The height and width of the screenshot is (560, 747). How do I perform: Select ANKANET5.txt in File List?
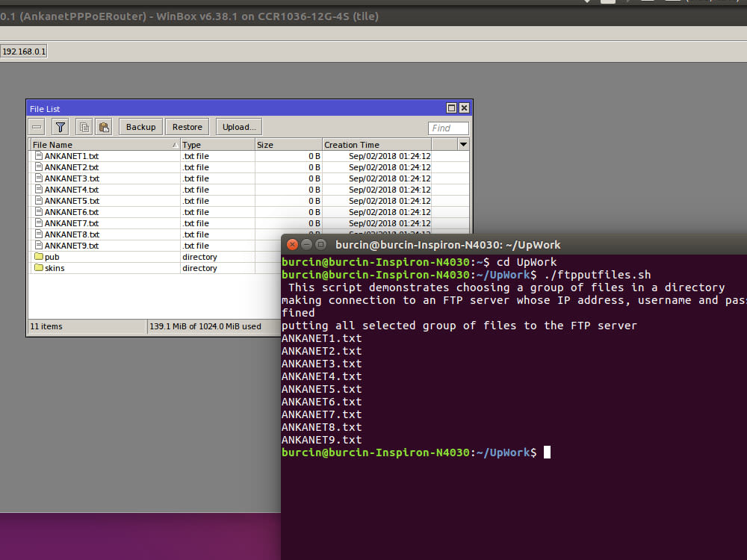point(72,201)
